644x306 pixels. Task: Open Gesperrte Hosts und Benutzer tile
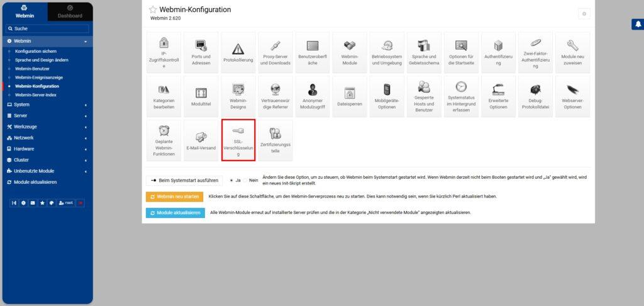(x=424, y=96)
